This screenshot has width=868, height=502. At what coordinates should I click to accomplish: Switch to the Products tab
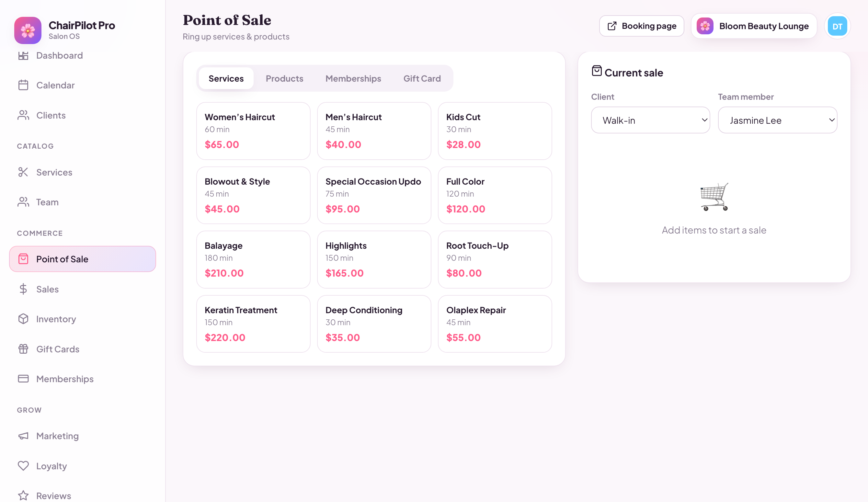pos(284,78)
